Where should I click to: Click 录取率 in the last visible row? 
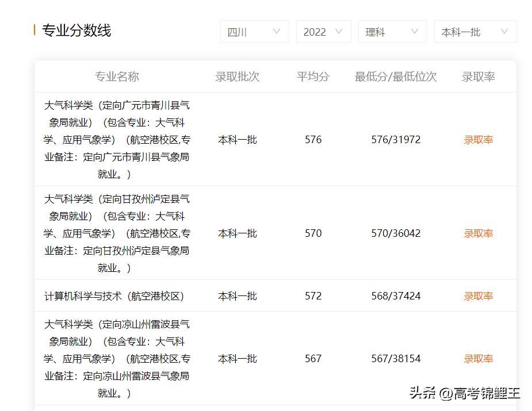(x=477, y=358)
